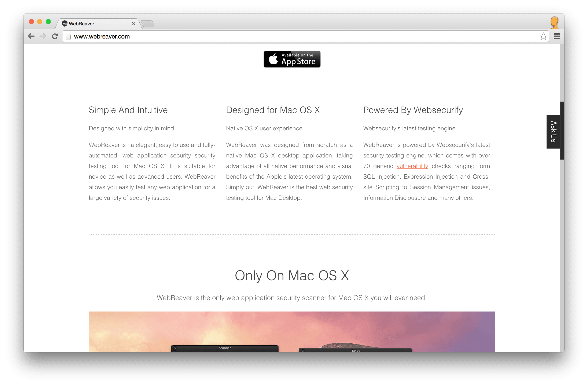Click the bookmark star icon
This screenshot has width=588, height=386.
pyautogui.click(x=543, y=36)
